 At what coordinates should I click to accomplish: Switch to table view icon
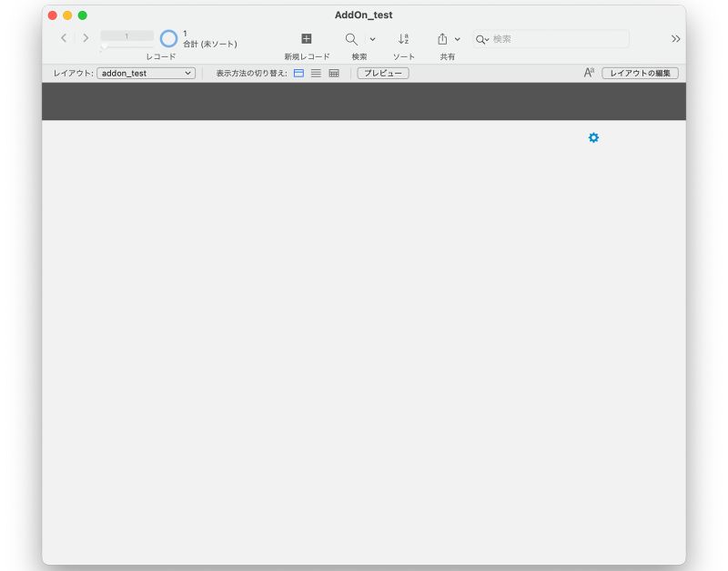point(334,74)
